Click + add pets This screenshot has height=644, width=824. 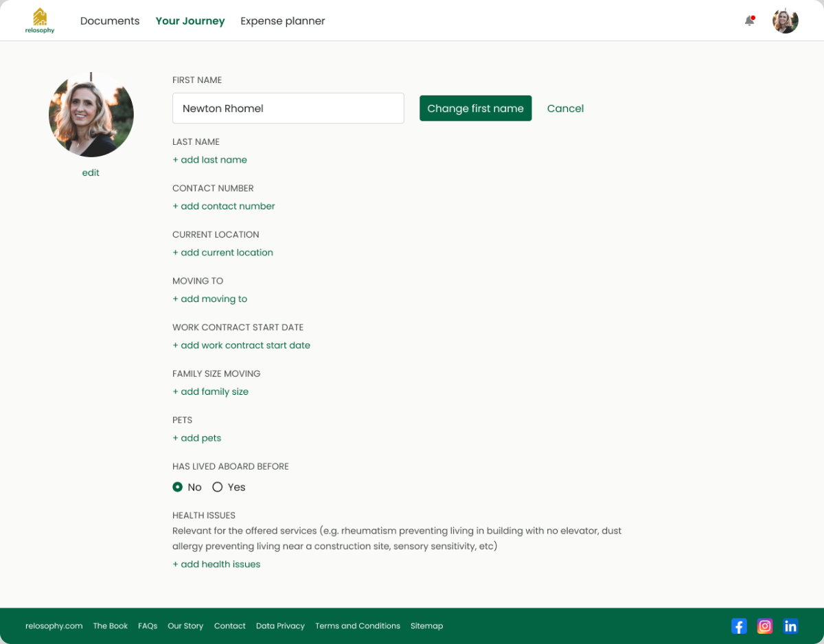[196, 438]
